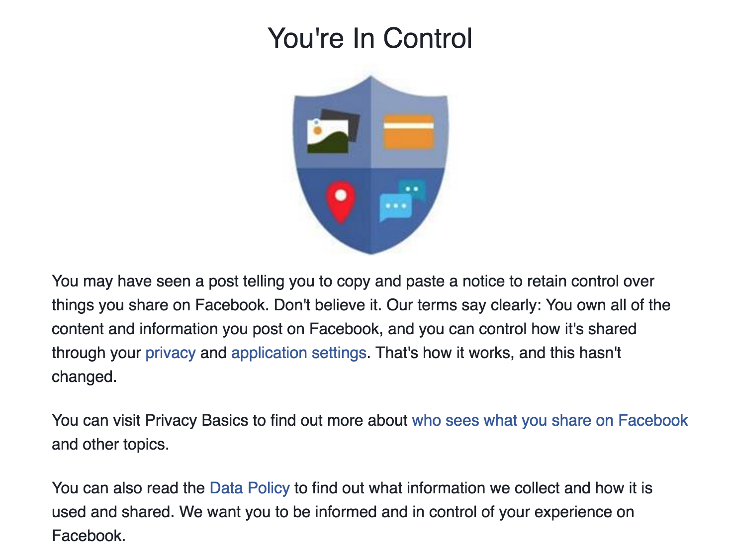Click the orange sun in the photo icon

click(x=317, y=130)
